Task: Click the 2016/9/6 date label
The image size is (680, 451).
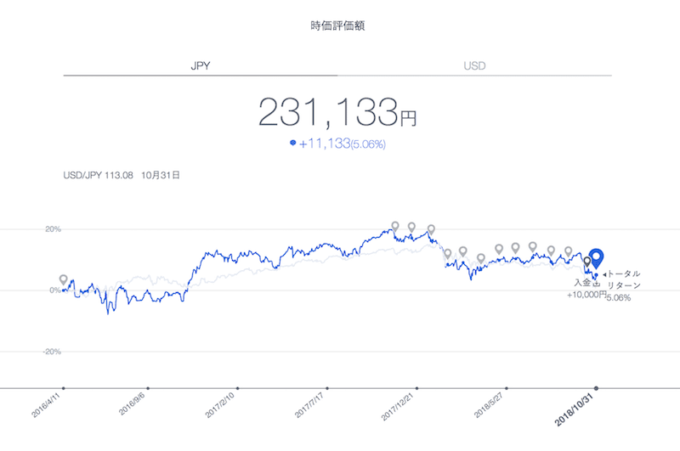Action: (x=132, y=404)
